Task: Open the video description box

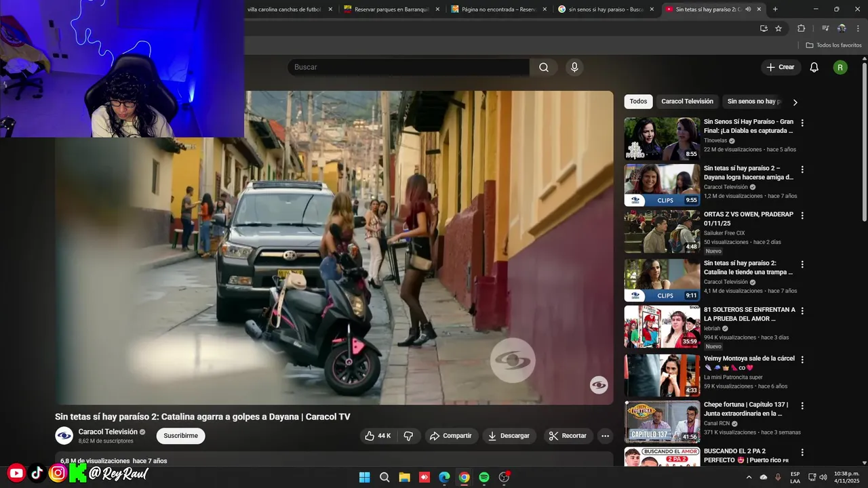Action: point(334,459)
